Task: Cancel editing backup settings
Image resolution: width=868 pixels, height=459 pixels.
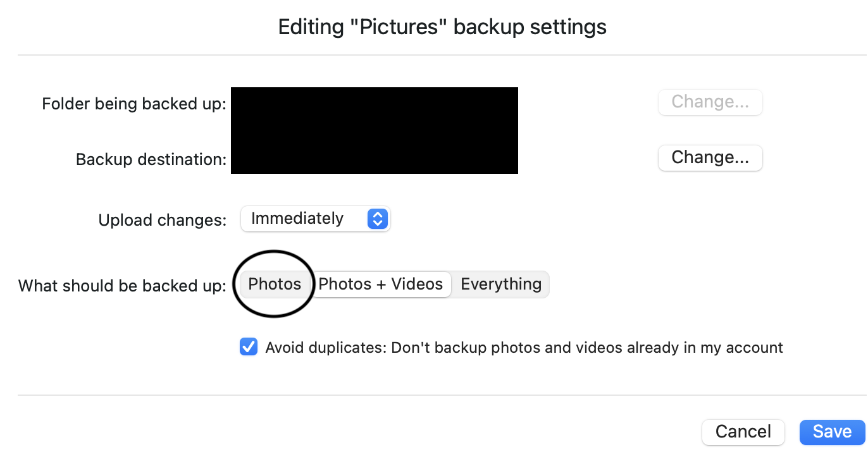Action: 743,432
